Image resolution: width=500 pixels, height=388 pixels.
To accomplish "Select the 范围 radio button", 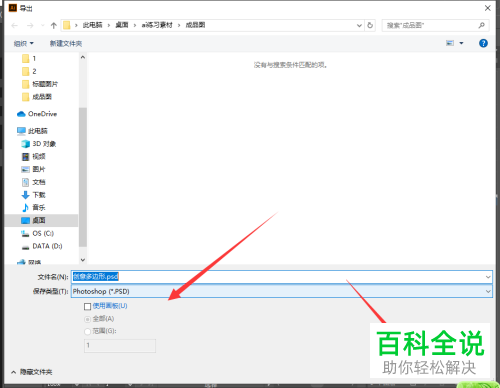I will pos(87,331).
